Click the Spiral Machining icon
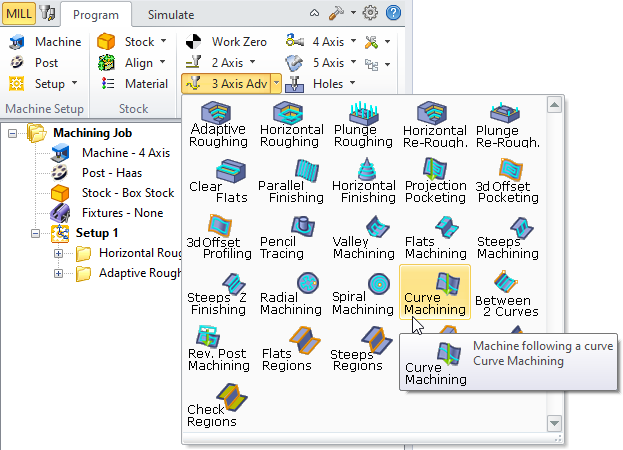The image size is (623, 450). [362, 291]
